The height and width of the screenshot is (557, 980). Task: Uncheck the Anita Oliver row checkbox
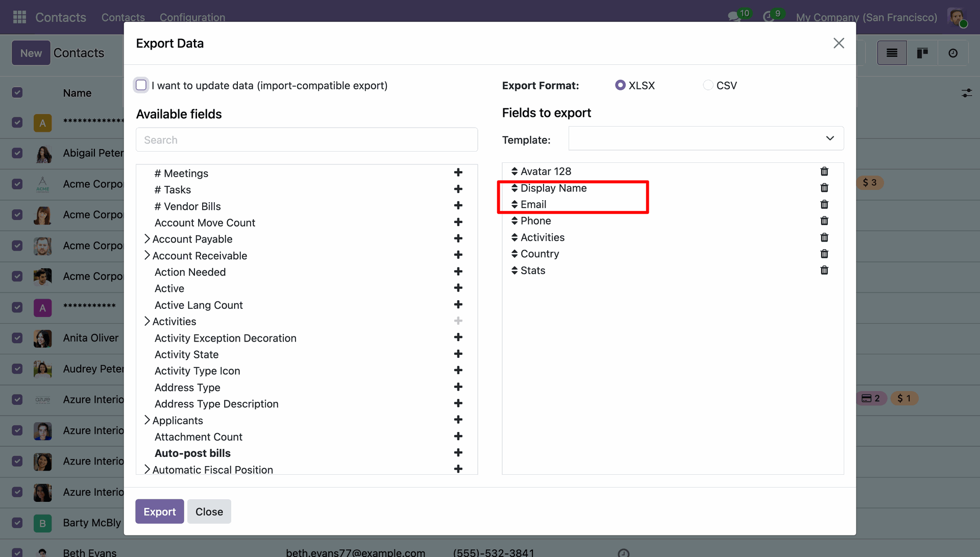[x=17, y=338]
